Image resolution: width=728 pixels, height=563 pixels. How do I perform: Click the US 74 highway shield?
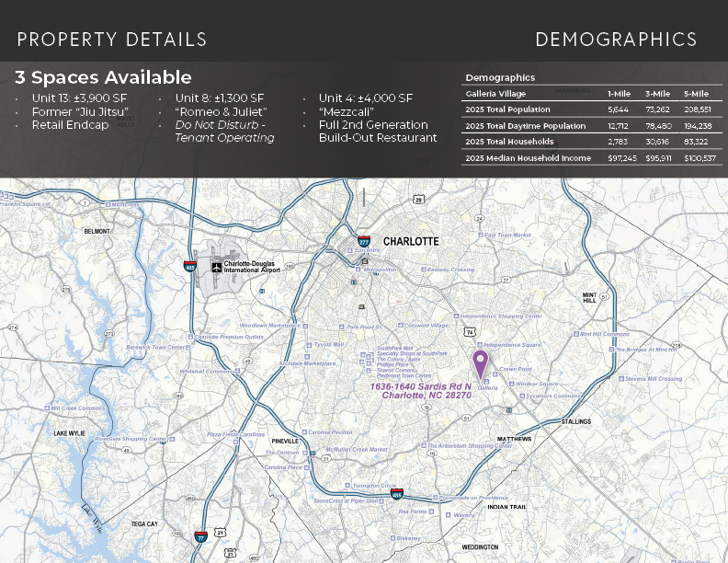click(x=470, y=332)
